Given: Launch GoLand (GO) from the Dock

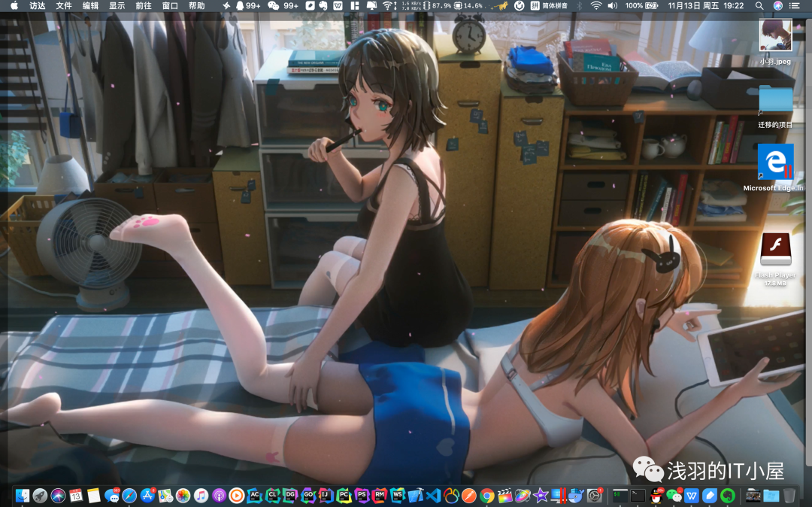Looking at the screenshot, I should point(308,496).
